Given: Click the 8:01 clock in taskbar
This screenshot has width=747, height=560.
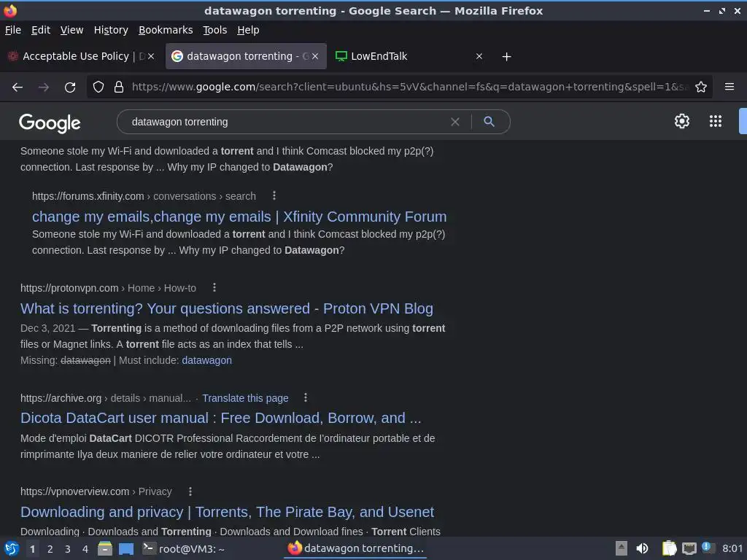Looking at the screenshot, I should tap(732, 548).
